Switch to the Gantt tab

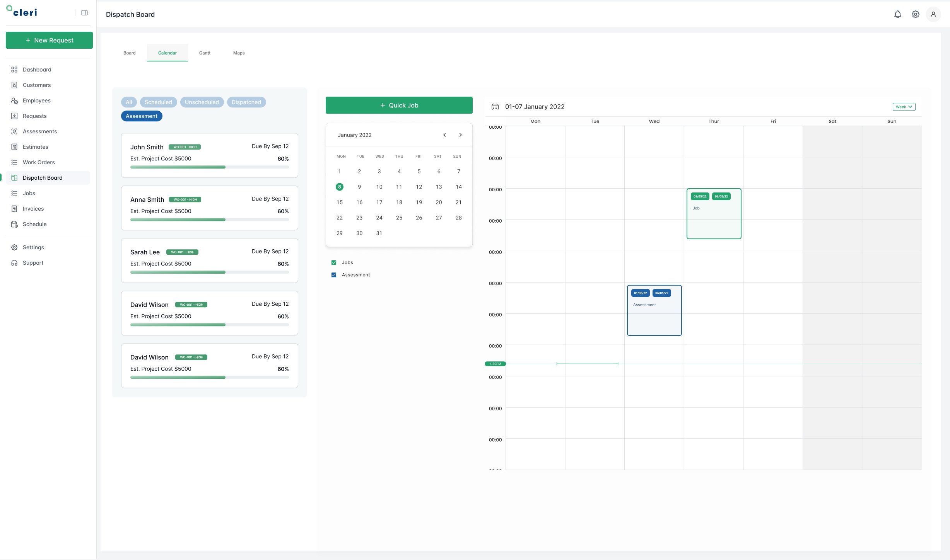point(205,53)
